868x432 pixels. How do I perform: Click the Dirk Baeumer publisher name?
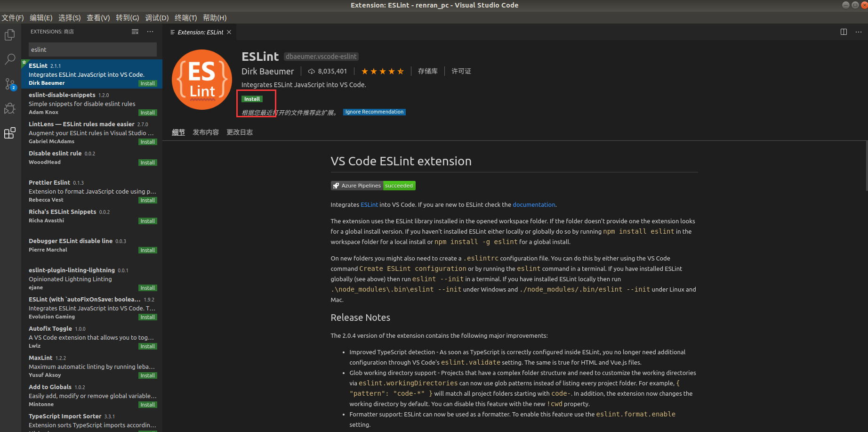[x=267, y=71]
